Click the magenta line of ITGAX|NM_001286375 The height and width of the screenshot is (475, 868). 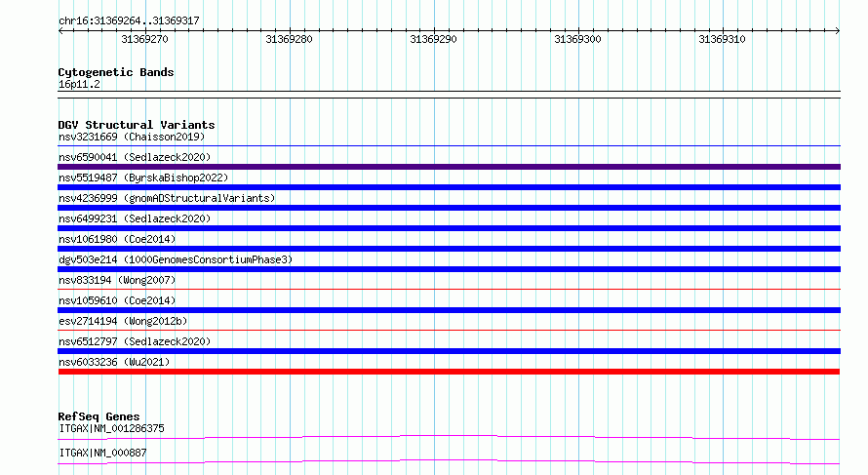coord(449,437)
